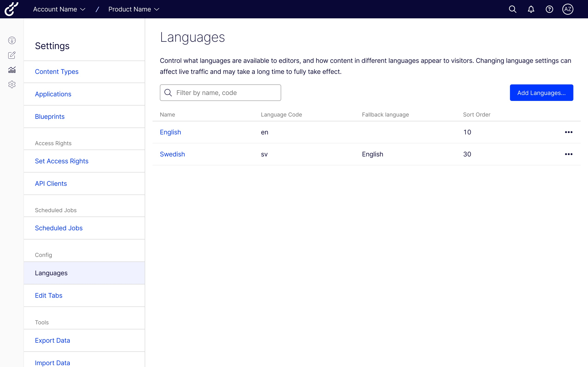
Task: Open the edit pencil sidebar icon
Action: 12,55
